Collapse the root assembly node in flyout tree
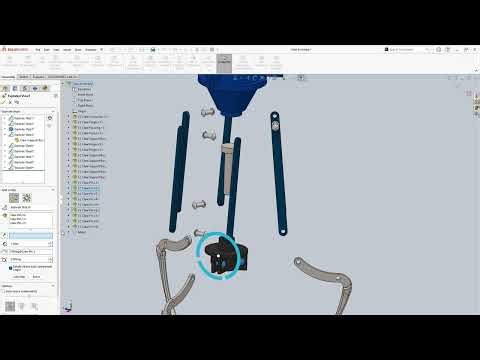480x360 pixels. tap(63, 84)
